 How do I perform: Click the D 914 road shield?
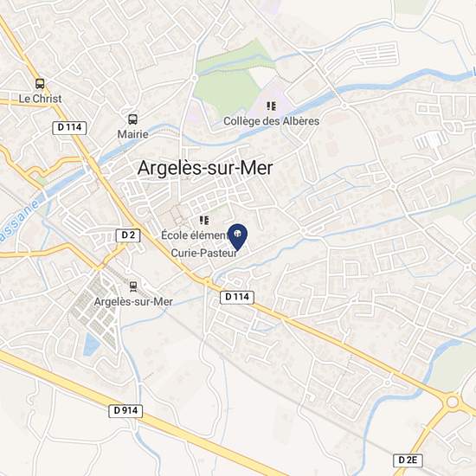pos(125,411)
